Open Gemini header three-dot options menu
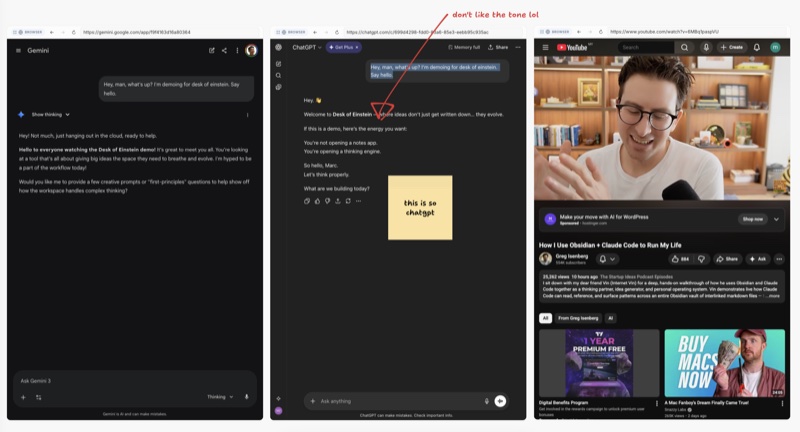This screenshot has width=800, height=432. pos(237,50)
